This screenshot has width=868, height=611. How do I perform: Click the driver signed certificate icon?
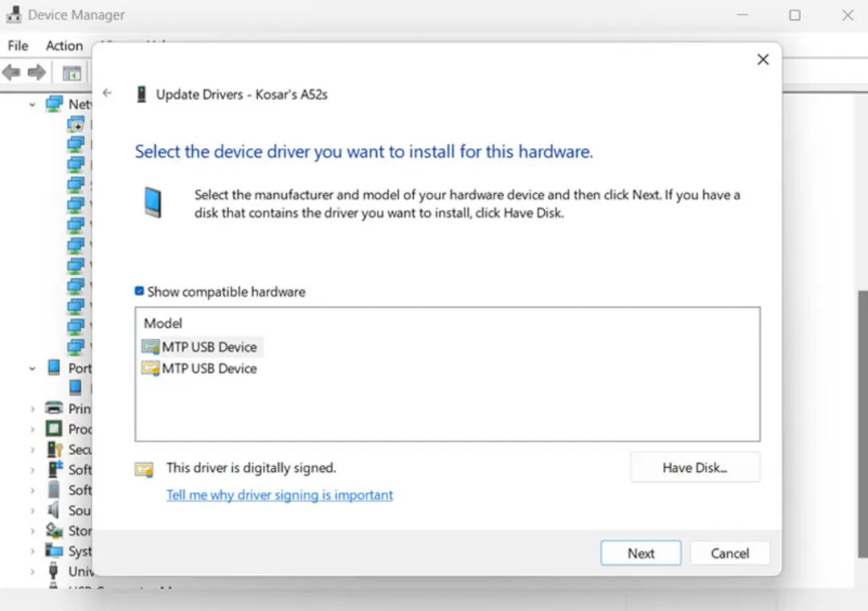click(144, 470)
